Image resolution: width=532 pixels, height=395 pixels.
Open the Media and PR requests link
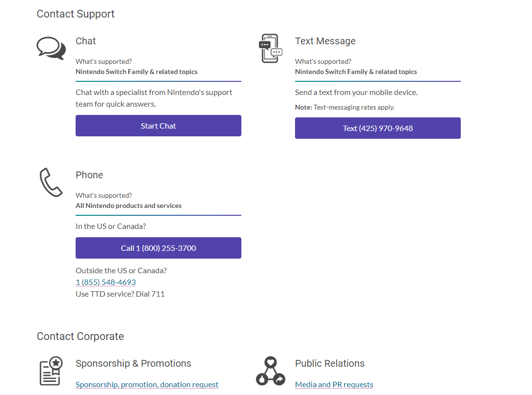334,384
